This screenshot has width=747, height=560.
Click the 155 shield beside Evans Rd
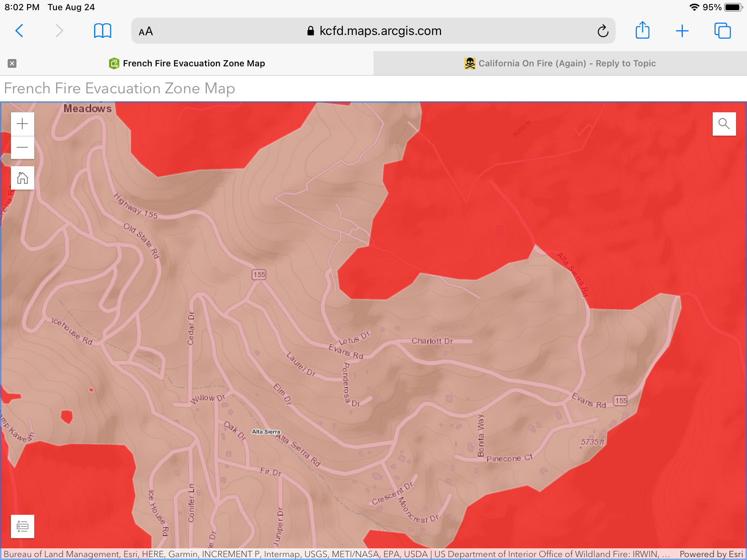[621, 401]
